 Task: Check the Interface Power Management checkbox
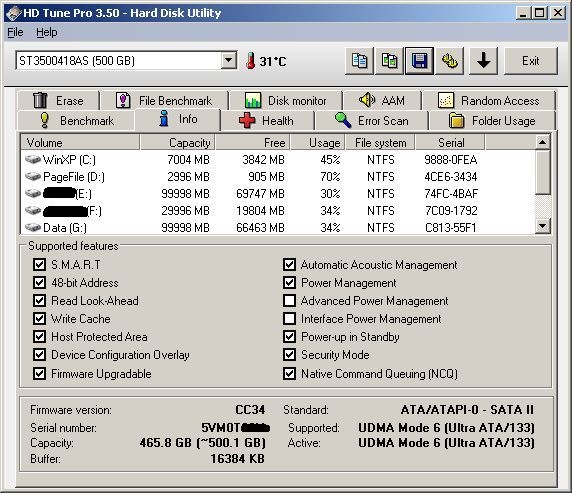coord(289,318)
